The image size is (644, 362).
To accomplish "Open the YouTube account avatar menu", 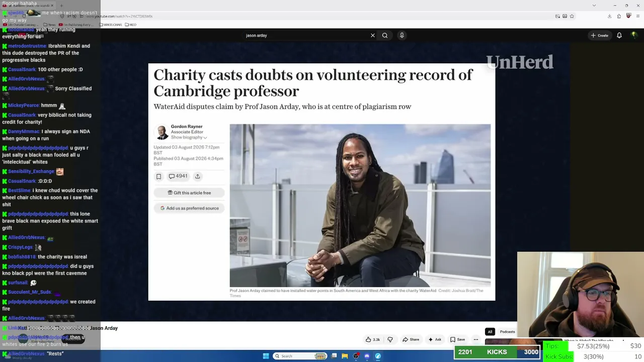I will click(634, 35).
